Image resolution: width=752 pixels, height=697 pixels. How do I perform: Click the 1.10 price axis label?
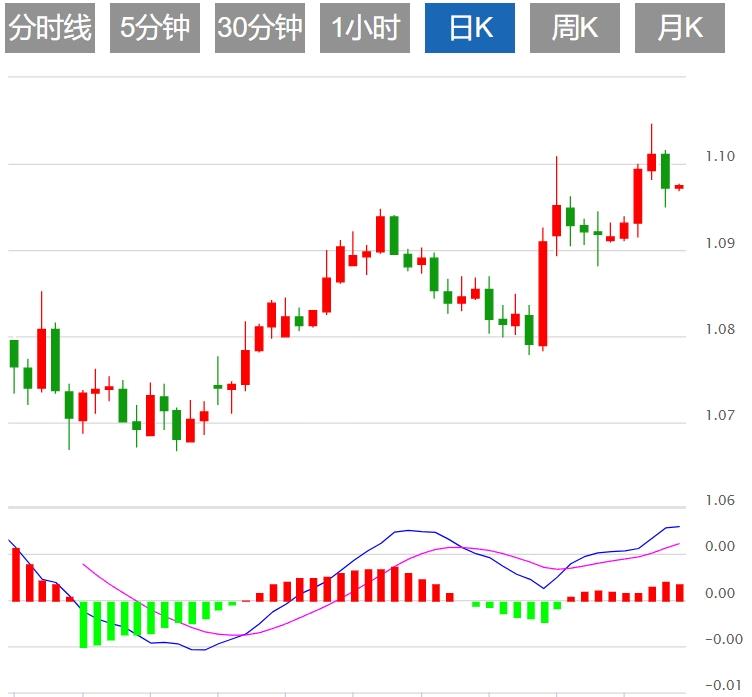719,156
